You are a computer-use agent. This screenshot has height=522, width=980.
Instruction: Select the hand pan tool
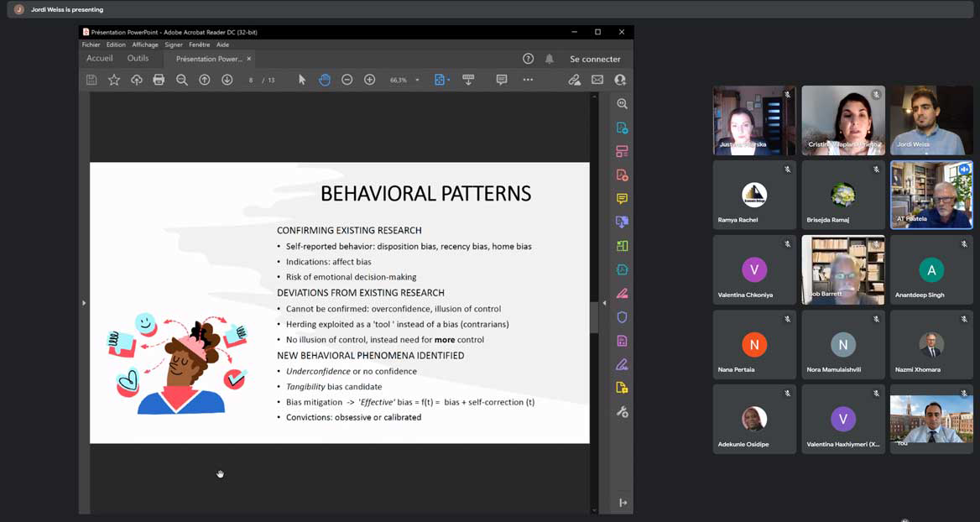pyautogui.click(x=325, y=80)
